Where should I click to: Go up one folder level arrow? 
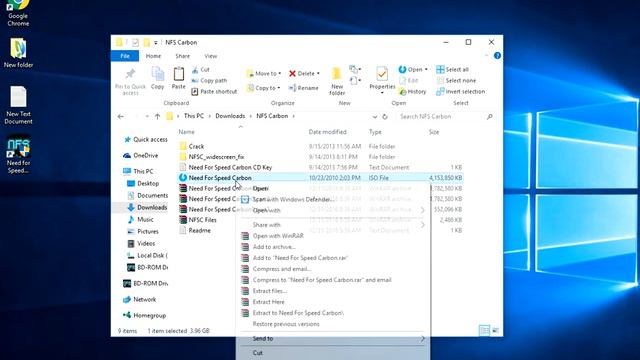pyautogui.click(x=158, y=117)
